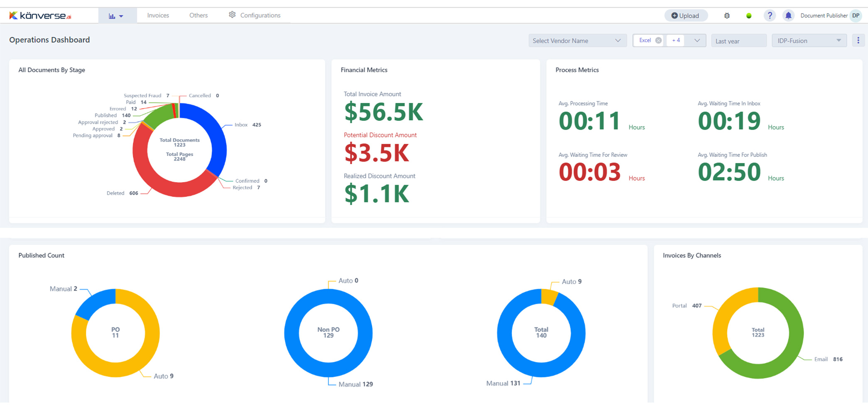Click the +4 additional filters tag

tap(676, 40)
